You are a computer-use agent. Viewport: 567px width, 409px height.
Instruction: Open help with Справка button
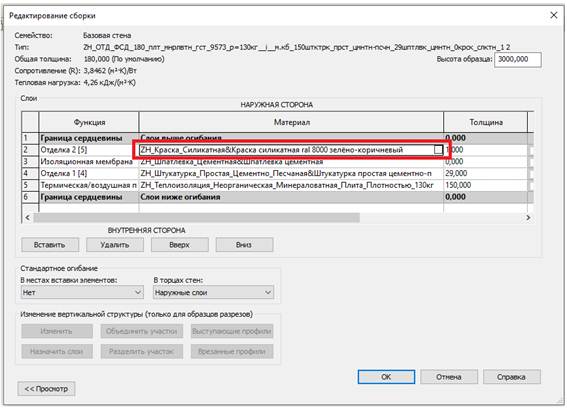512,377
